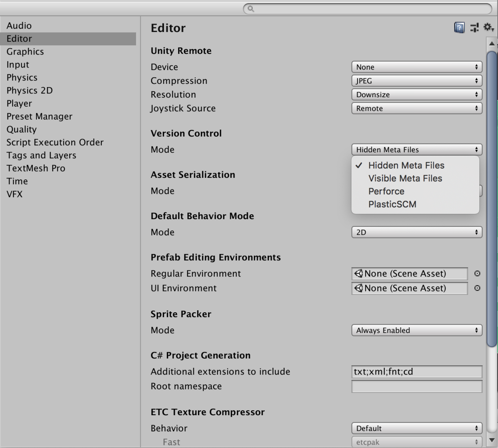Select the PlasticSCM option

[392, 204]
